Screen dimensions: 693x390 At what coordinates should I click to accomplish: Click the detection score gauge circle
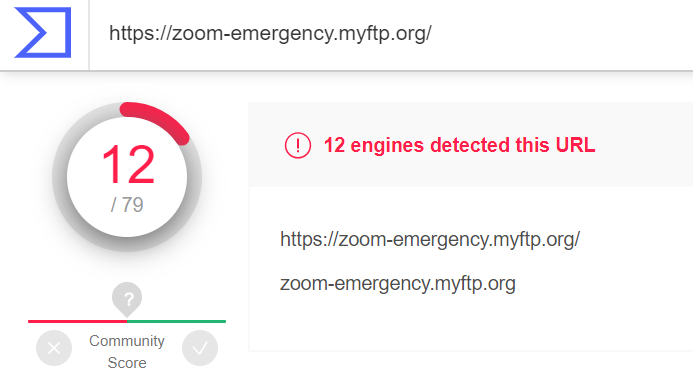(127, 177)
